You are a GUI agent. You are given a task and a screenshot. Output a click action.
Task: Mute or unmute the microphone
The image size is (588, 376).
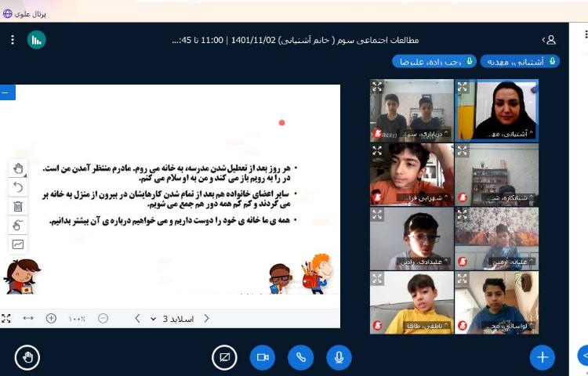(339, 357)
